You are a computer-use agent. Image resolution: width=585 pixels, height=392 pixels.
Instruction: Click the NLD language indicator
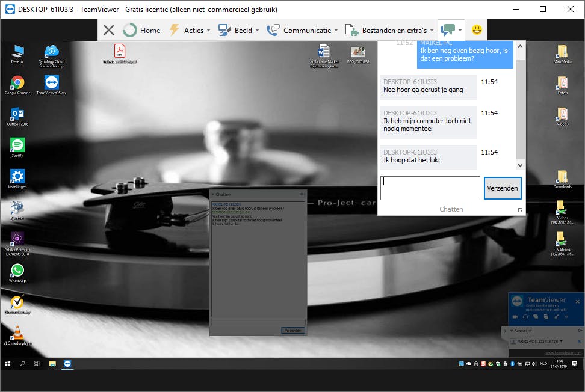pos(543,364)
